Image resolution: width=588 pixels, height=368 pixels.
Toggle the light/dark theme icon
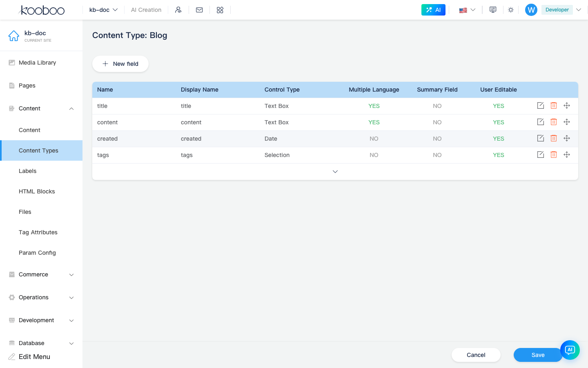pyautogui.click(x=511, y=10)
